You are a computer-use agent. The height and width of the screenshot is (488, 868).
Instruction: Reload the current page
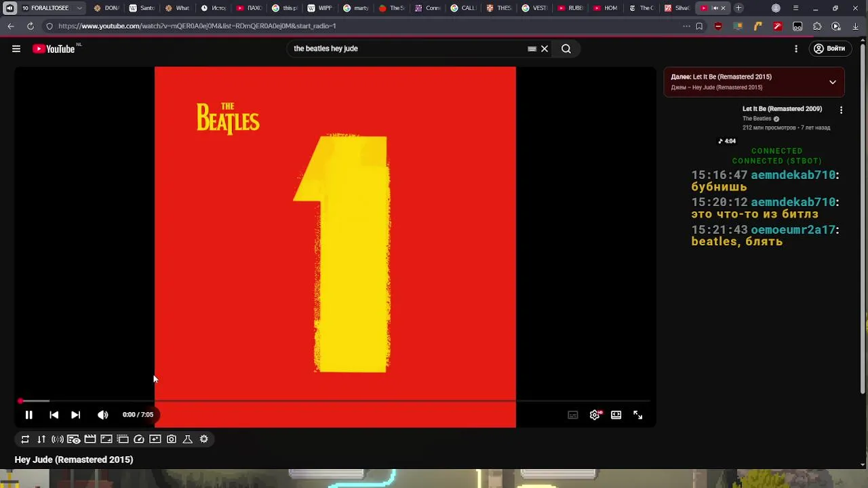click(x=31, y=26)
